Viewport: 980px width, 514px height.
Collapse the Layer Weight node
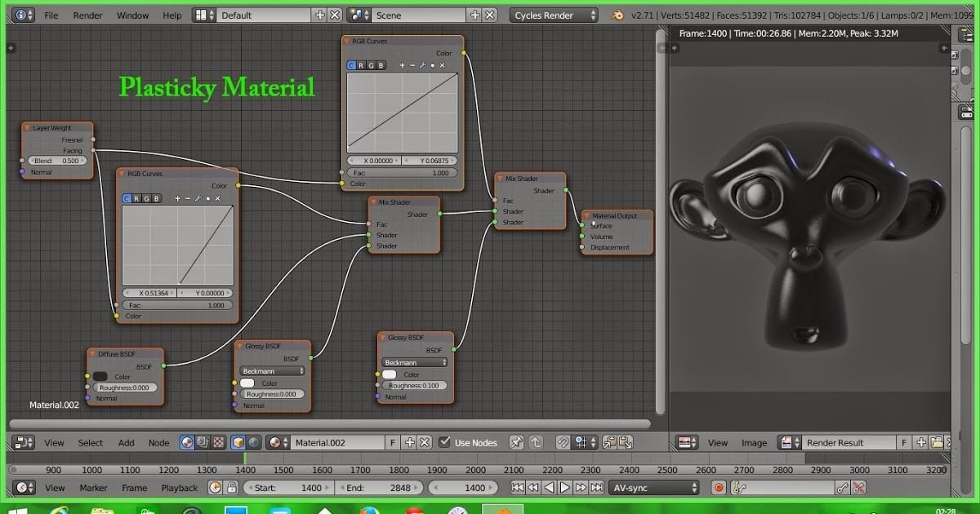tap(28, 128)
